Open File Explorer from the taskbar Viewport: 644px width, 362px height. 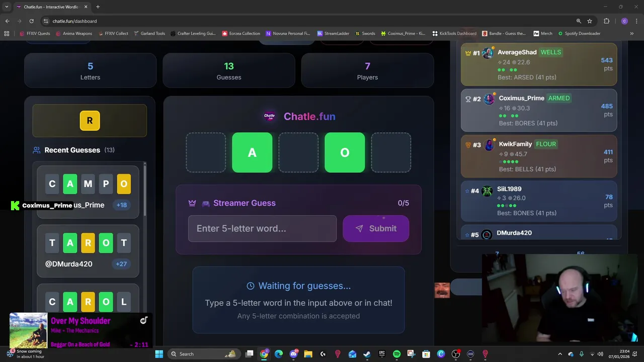(308, 354)
